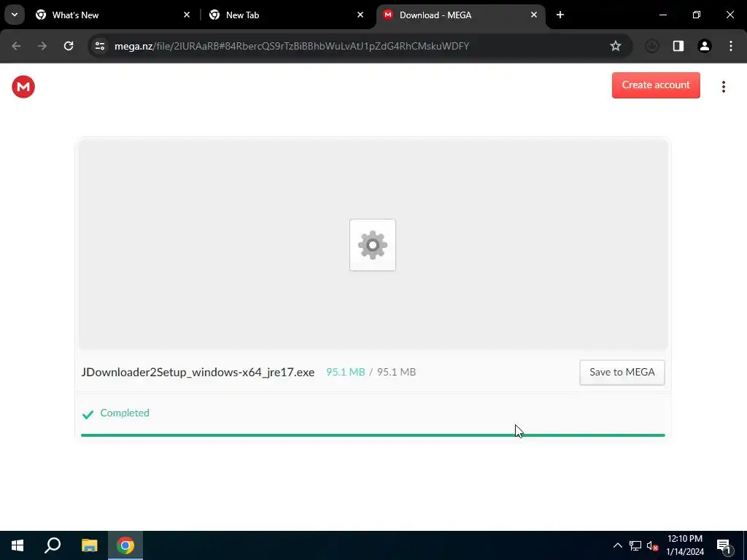The image size is (747, 560).
Task: Open a new browser tab with plus
Action: (560, 15)
